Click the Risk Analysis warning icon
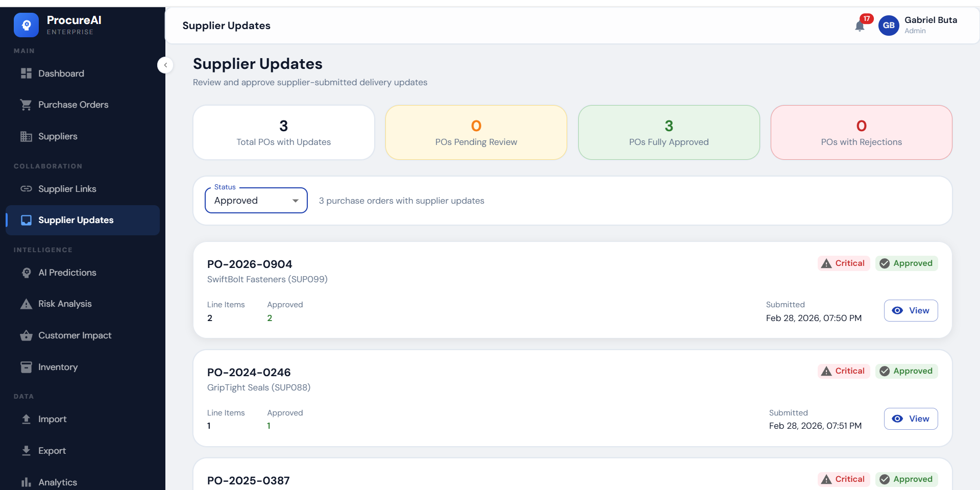 tap(26, 304)
